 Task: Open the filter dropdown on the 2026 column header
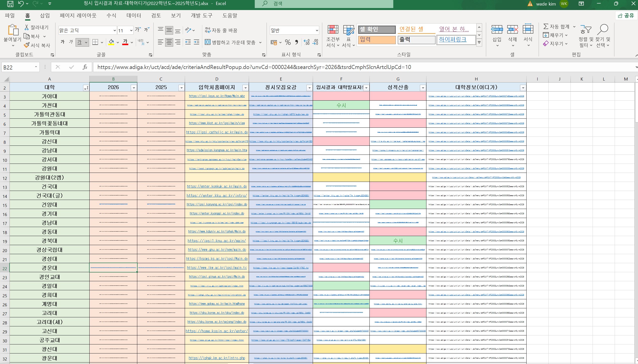point(134,88)
